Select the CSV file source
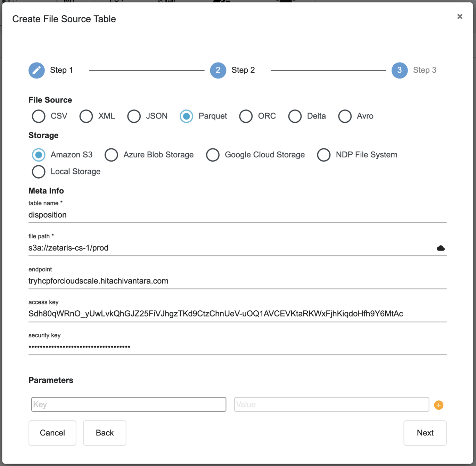The image size is (476, 466). (38, 116)
